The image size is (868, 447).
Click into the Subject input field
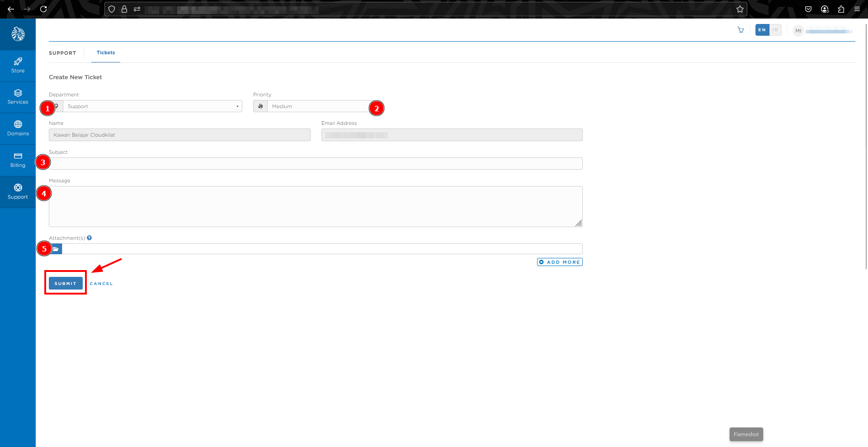click(x=316, y=164)
